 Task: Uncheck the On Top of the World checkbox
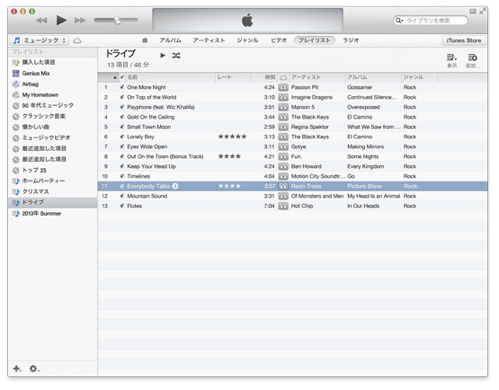point(122,97)
